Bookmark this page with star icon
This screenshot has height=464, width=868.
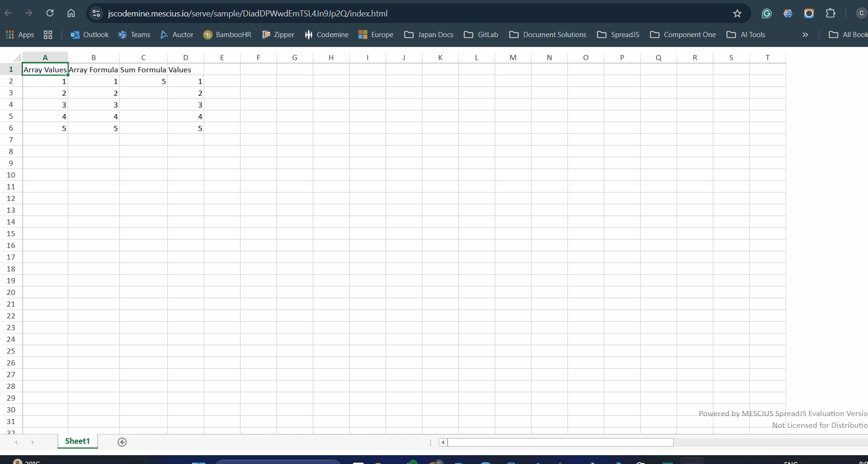point(737,14)
